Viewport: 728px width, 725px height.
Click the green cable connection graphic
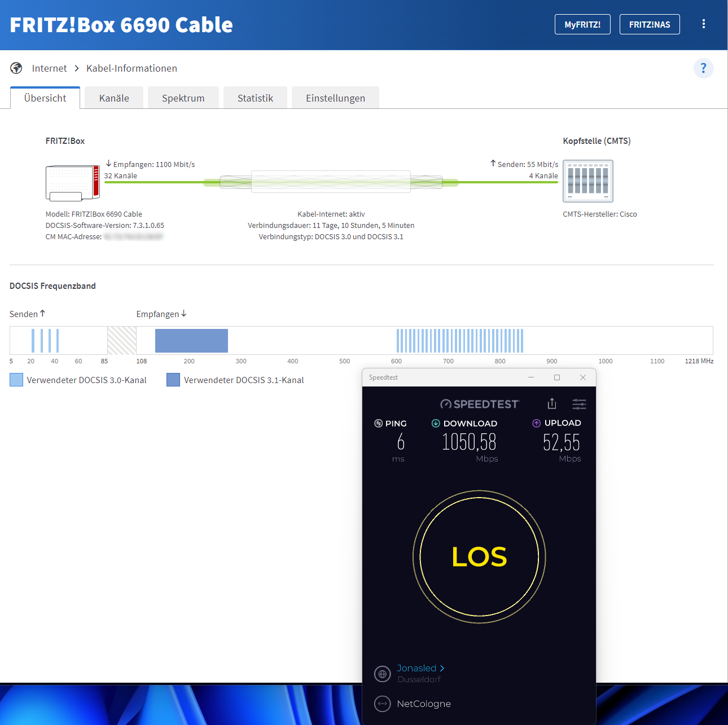click(331, 182)
